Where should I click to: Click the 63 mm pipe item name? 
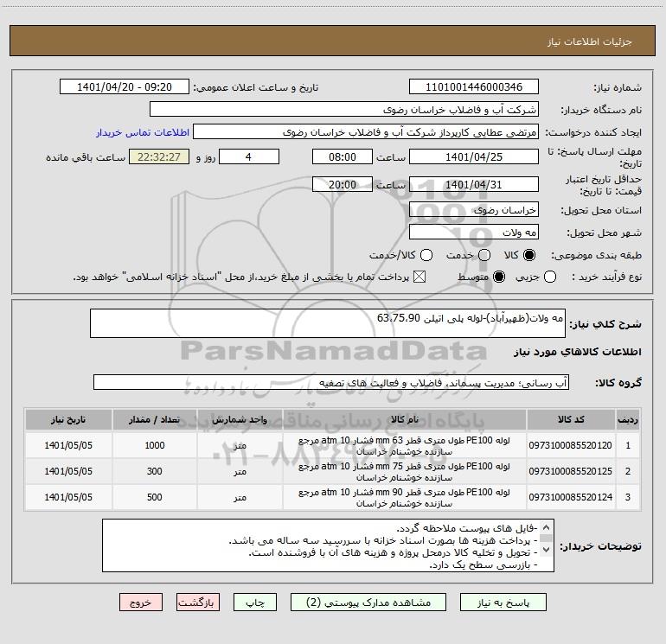(x=405, y=446)
